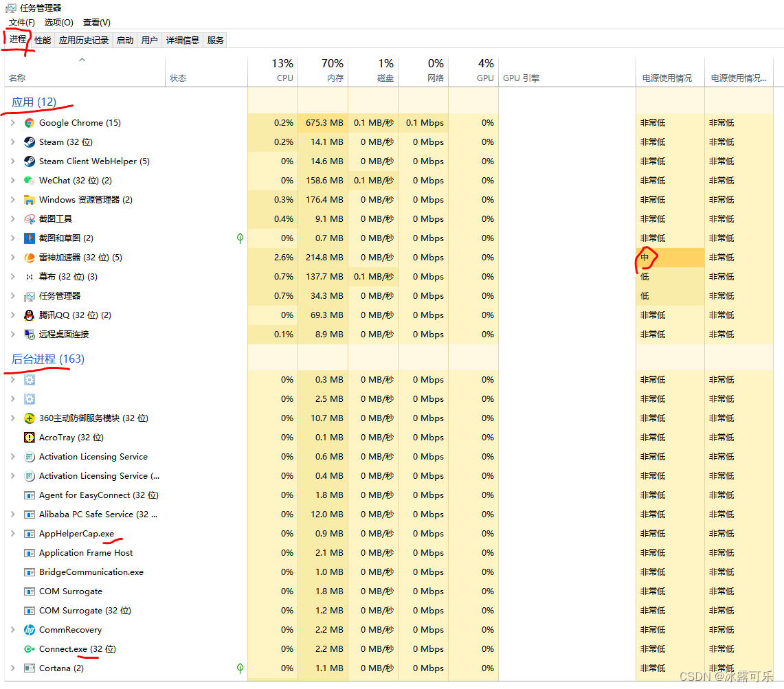Click the Alibaba PC Safe Service icon

30,515
